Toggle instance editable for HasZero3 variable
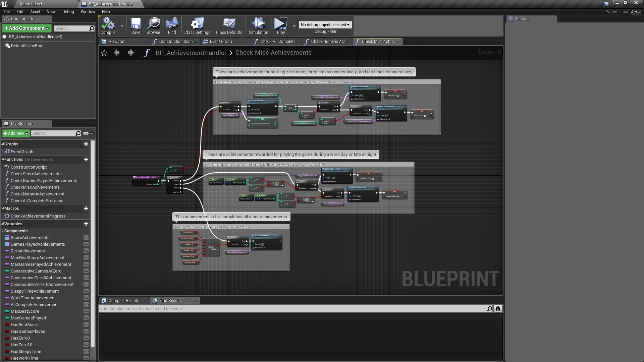This screenshot has width=644, height=362. (x=86, y=338)
